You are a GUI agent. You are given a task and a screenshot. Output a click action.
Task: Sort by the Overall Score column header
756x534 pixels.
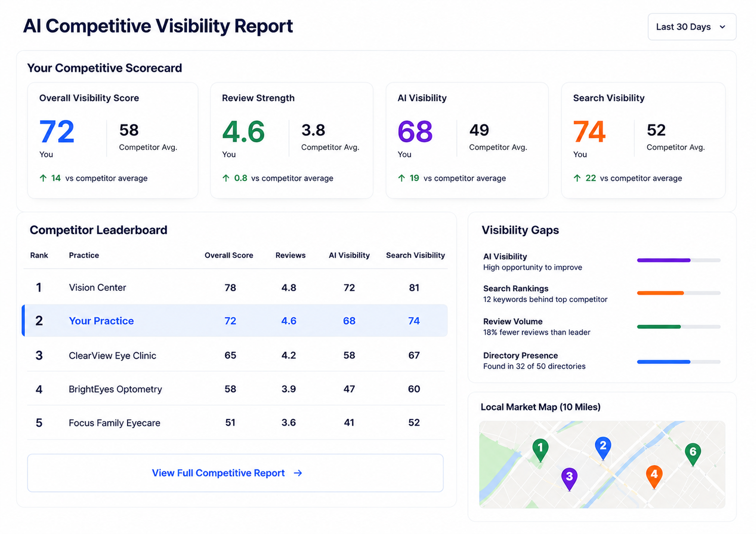tap(229, 255)
